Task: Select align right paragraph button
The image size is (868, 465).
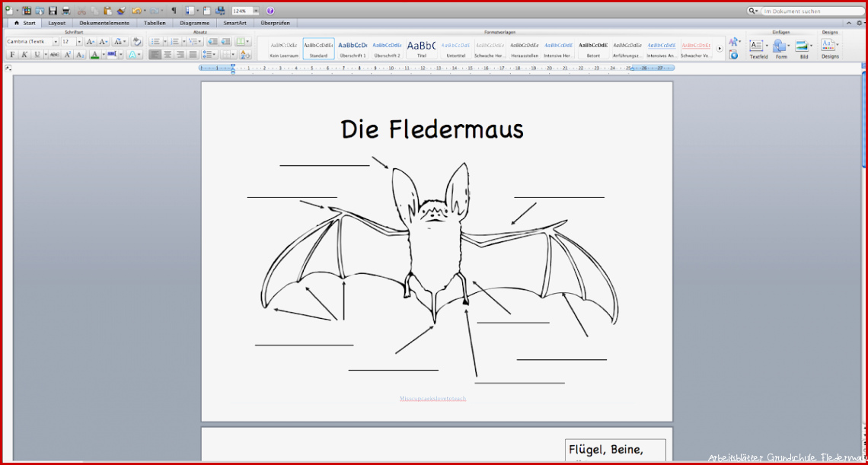Action: coord(180,54)
